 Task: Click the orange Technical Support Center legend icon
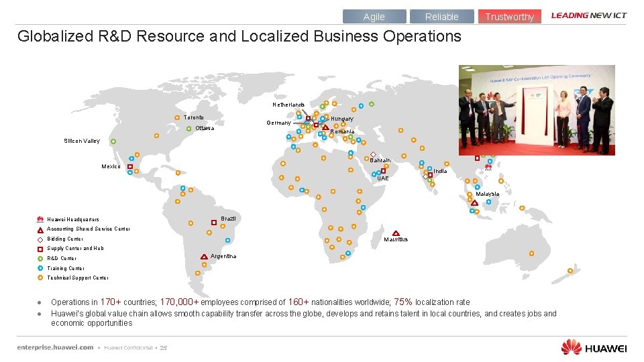tap(40, 278)
